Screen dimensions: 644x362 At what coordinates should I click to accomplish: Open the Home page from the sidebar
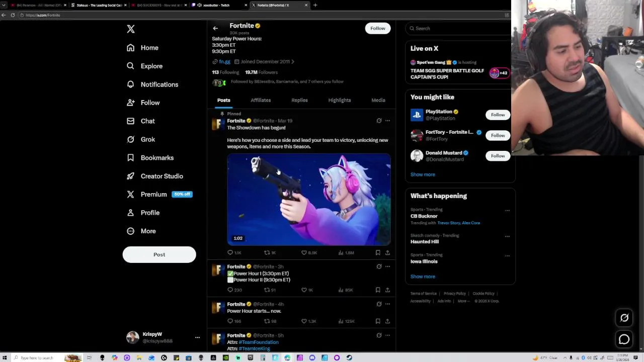[x=143, y=48]
